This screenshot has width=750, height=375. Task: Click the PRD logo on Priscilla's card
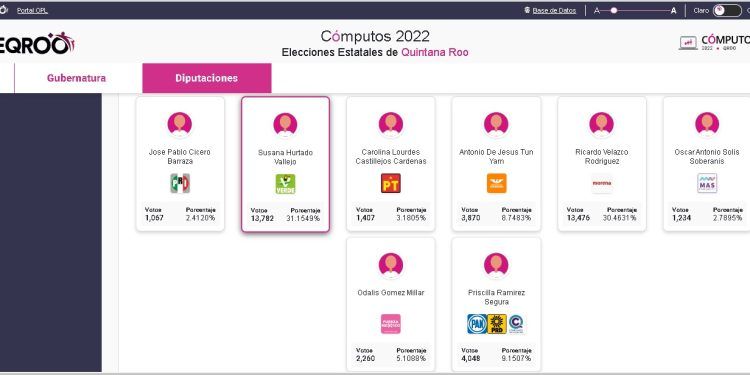(496, 324)
